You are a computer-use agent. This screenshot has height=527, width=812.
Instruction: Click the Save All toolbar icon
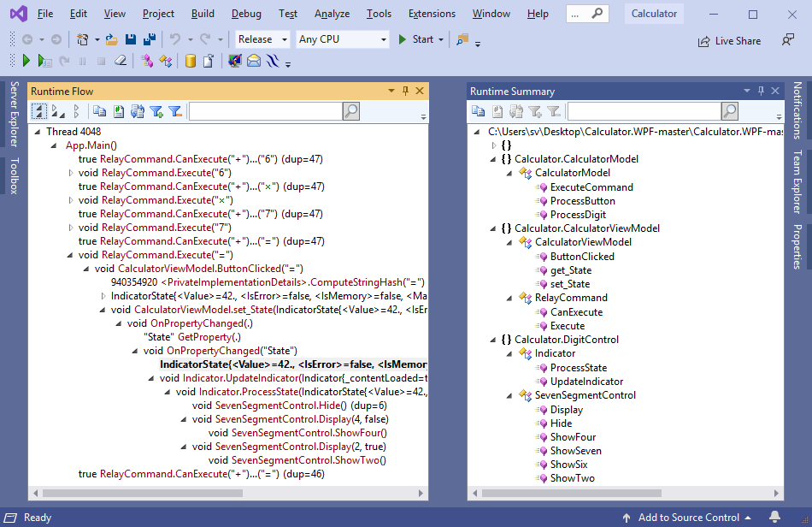tap(149, 39)
